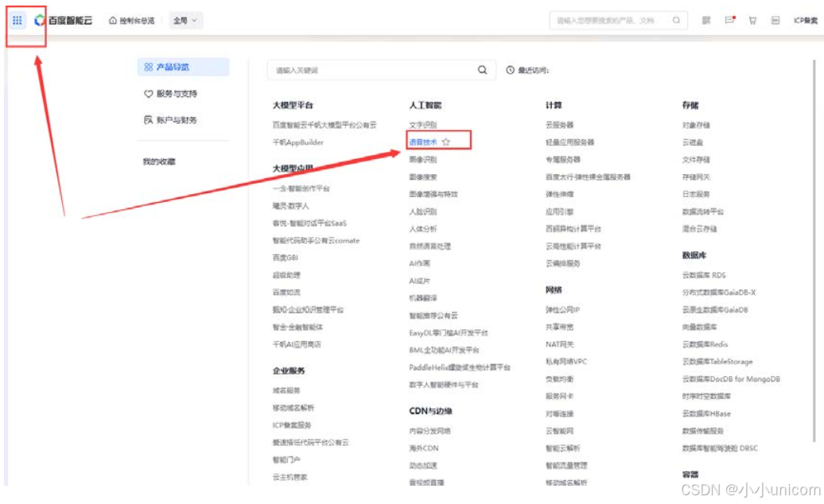Open the nine-dot product grid menu

click(x=17, y=21)
